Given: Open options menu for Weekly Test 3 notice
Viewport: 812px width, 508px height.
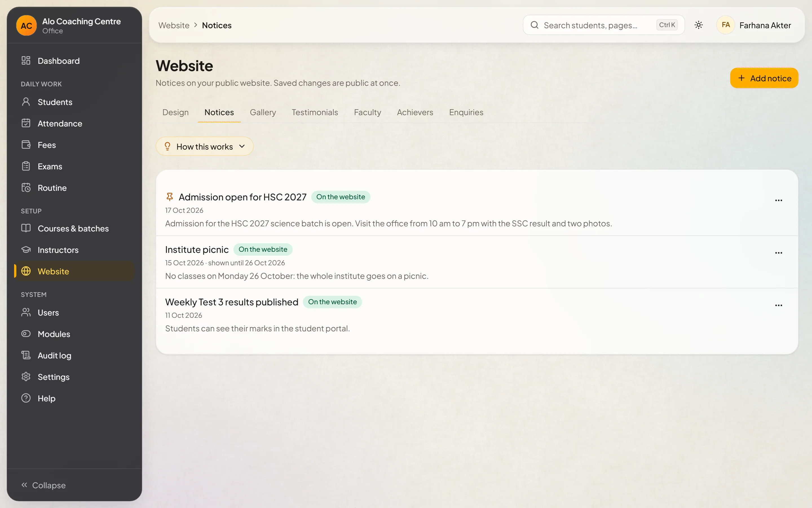Looking at the screenshot, I should [778, 305].
